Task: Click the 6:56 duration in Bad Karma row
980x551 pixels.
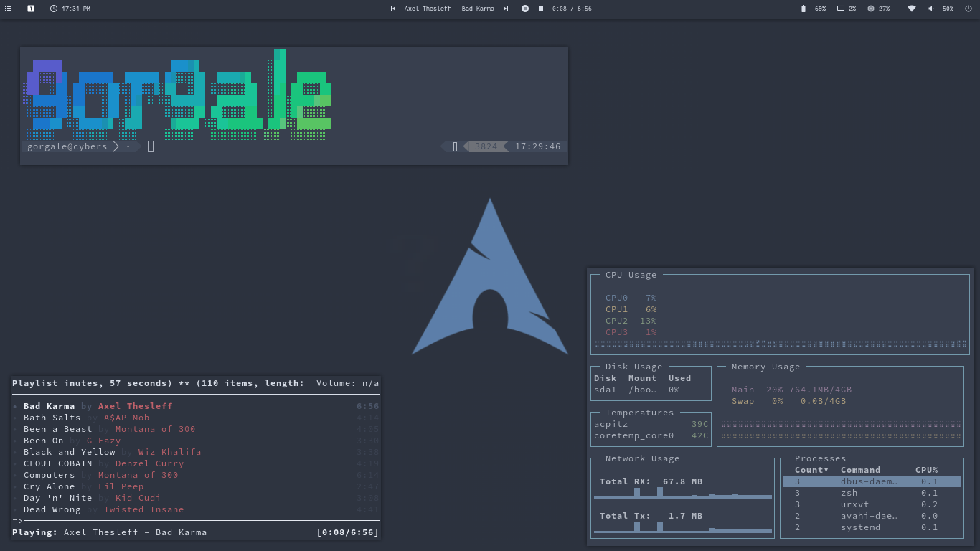Action: click(x=367, y=406)
